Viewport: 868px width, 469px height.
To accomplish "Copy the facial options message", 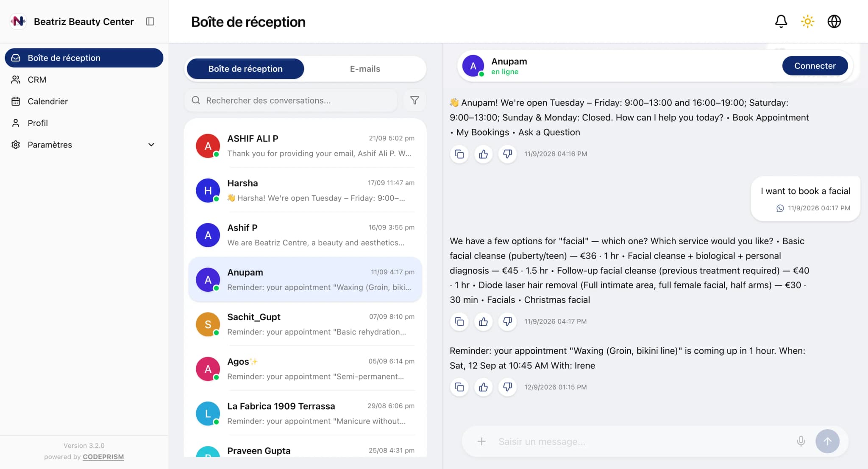I will pyautogui.click(x=459, y=321).
